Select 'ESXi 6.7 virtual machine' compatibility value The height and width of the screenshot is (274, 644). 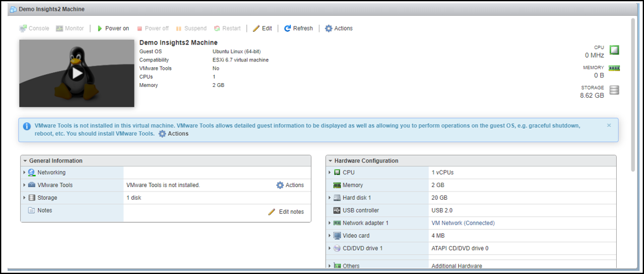pos(241,60)
